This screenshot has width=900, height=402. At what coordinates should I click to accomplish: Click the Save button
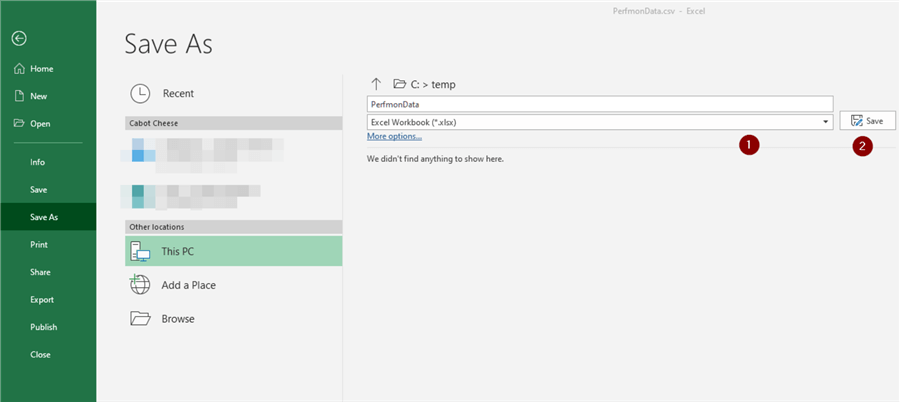click(x=867, y=121)
